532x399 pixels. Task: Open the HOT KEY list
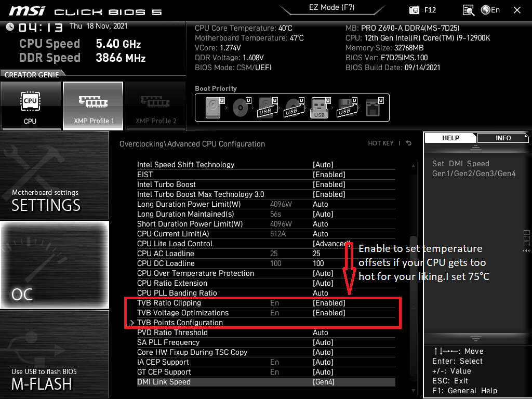[x=381, y=143]
